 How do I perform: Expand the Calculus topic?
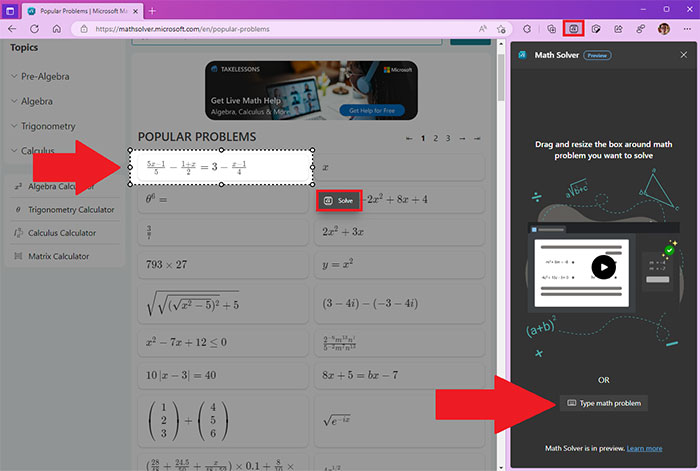click(33, 150)
